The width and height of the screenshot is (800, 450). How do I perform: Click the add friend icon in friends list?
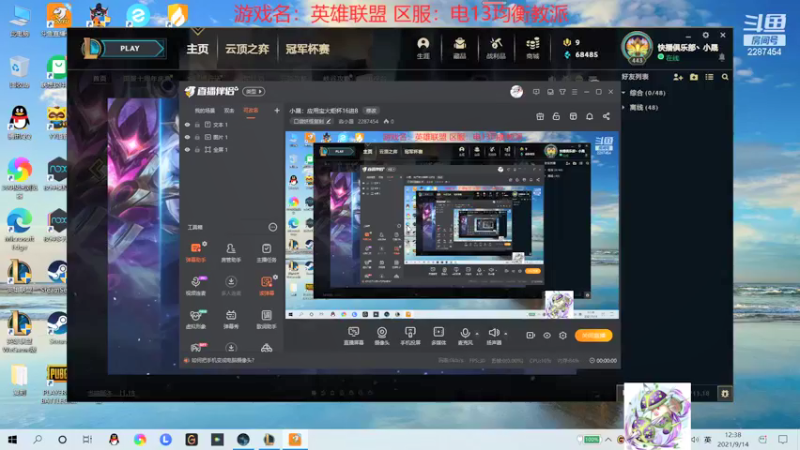pyautogui.click(x=678, y=77)
